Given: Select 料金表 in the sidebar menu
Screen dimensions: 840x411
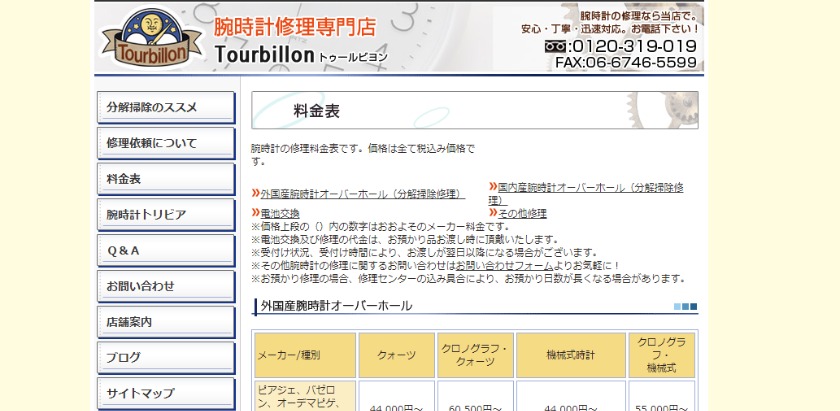Looking at the screenshot, I should 166,179.
